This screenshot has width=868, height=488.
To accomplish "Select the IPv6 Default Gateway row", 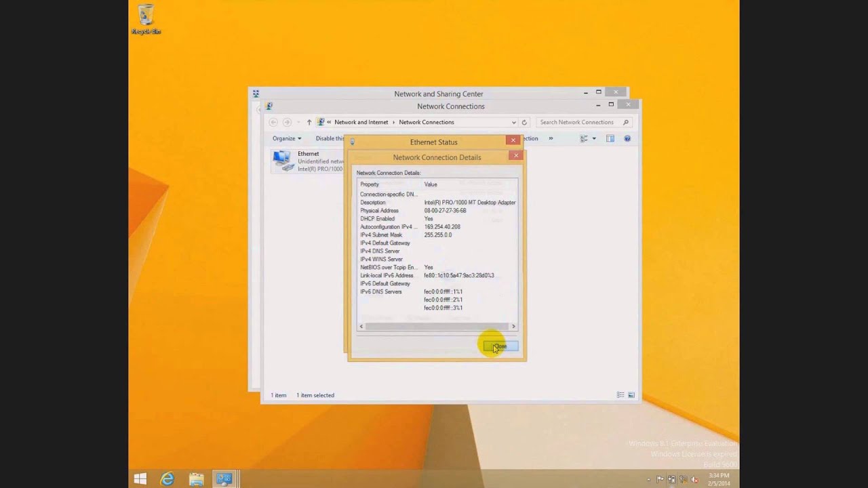I will [x=437, y=284].
